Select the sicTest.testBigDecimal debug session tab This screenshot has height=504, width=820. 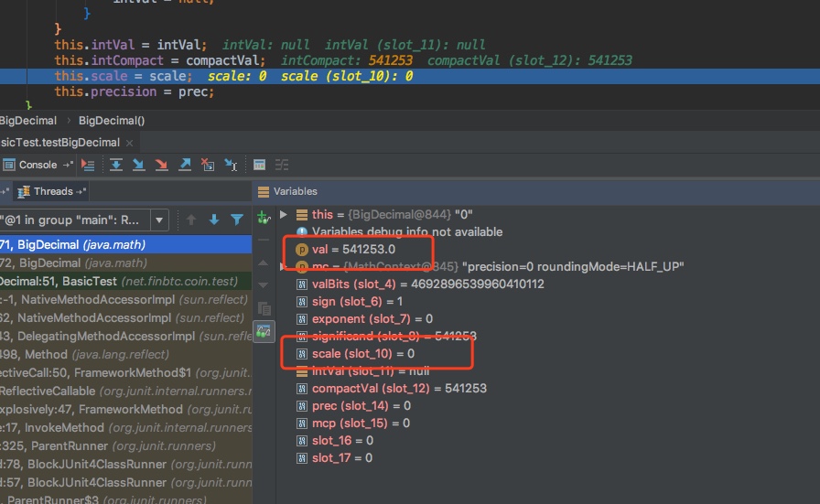coord(60,143)
